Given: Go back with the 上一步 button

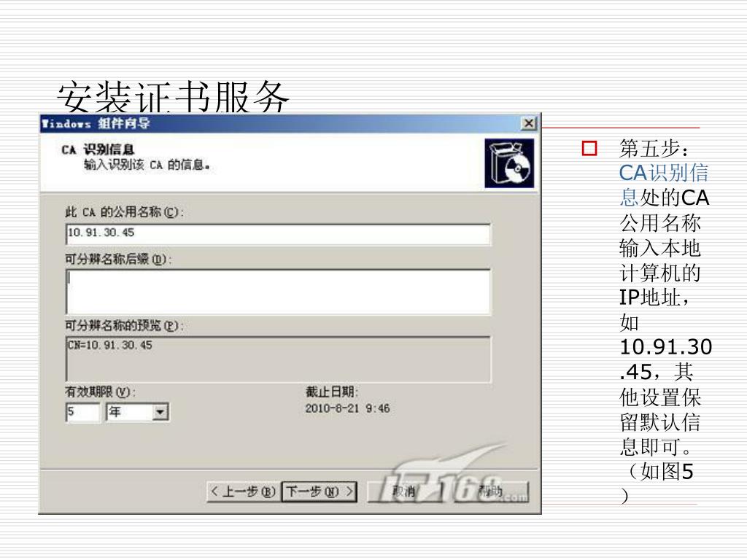Looking at the screenshot, I should point(243,491).
